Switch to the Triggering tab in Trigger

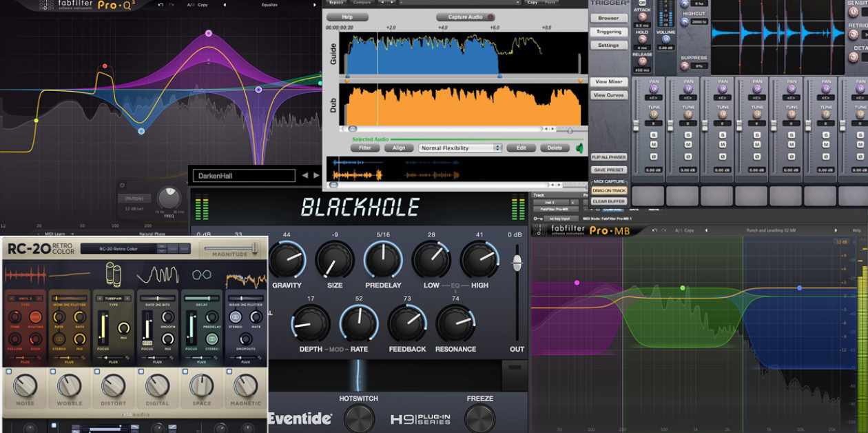pos(609,31)
